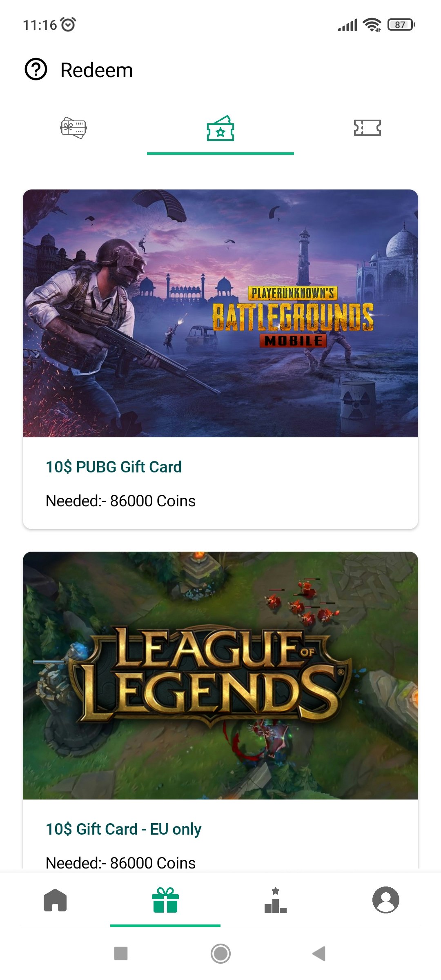Select the 10$ PUBG Gift Card title
This screenshot has width=441, height=980.
114,467
